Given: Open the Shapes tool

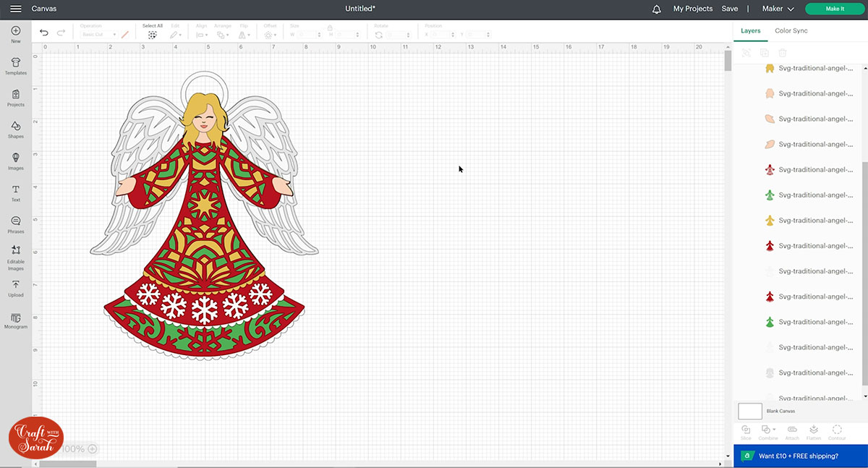Looking at the screenshot, I should (x=16, y=129).
